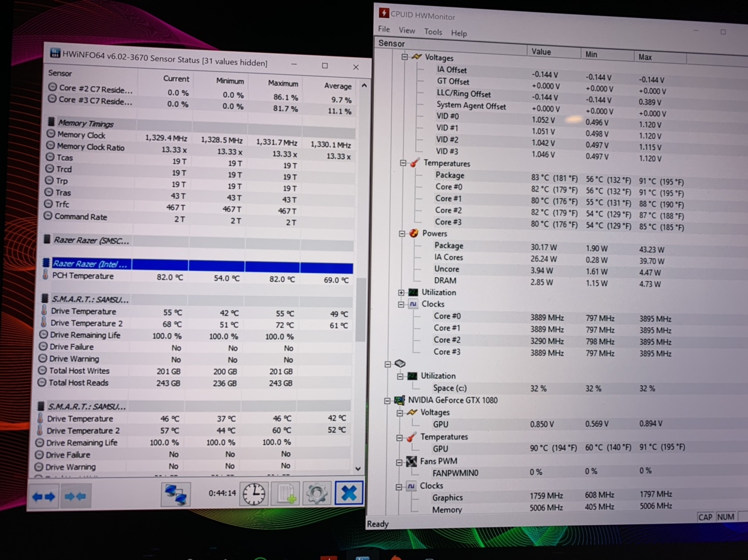The height and width of the screenshot is (560, 748).
Task: Select the Command Rate row
Action: pyautogui.click(x=200, y=219)
